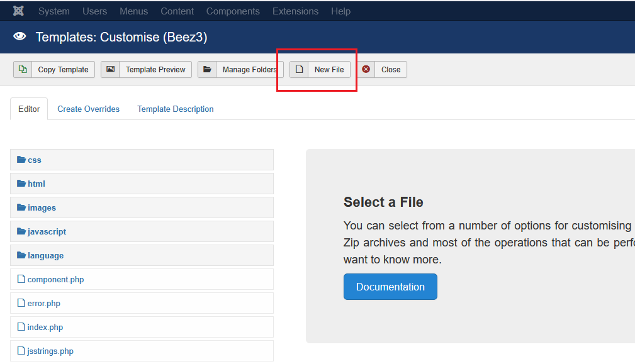Click the New File button label
The image size is (635, 364).
coord(329,70)
